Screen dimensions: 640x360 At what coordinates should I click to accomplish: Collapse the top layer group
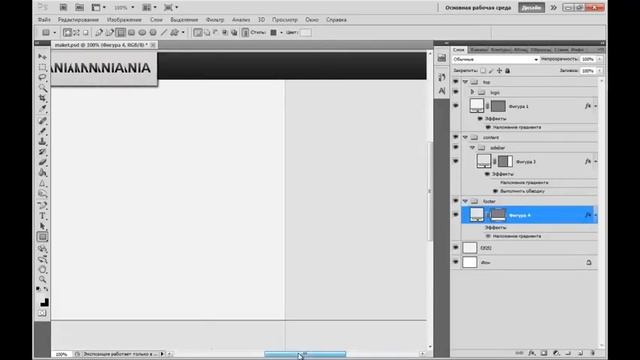point(465,82)
